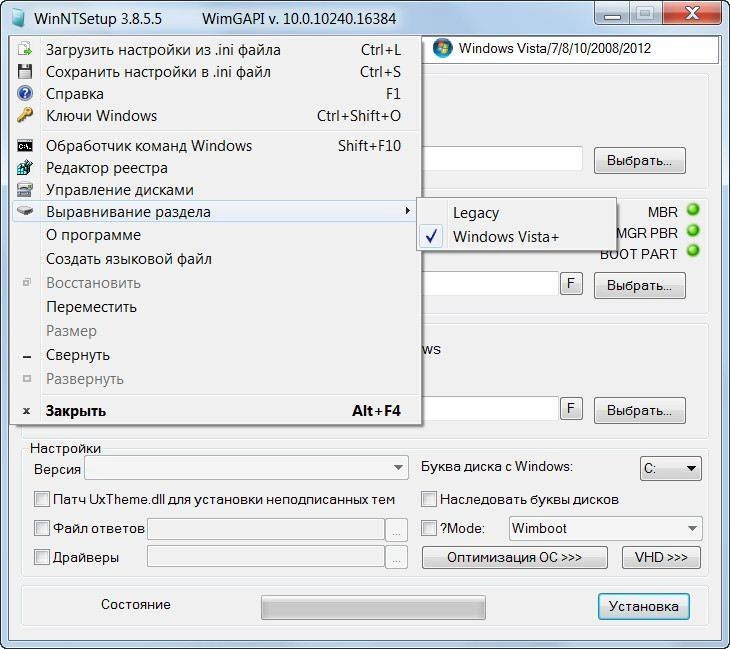Click the minimize dash icon beside Свернуть
The image size is (730, 649).
tap(27, 357)
